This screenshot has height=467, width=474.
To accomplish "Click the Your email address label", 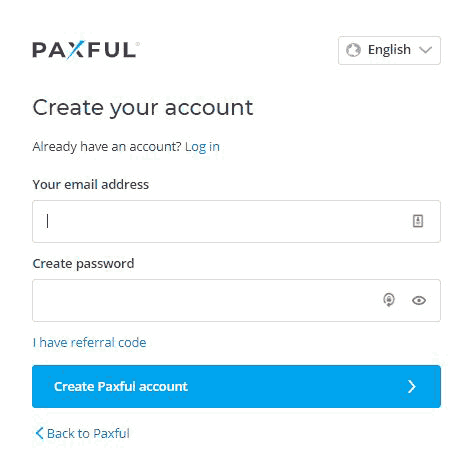I will (x=91, y=184).
